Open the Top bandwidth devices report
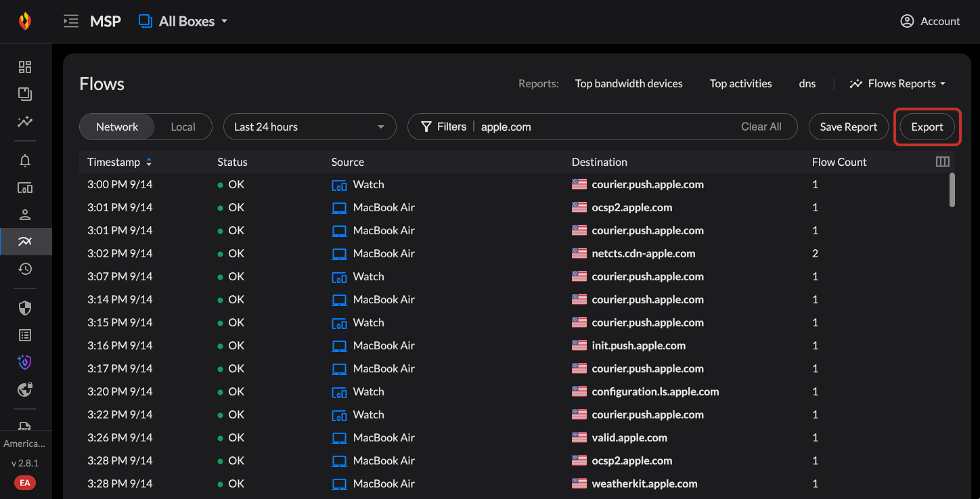 click(629, 84)
